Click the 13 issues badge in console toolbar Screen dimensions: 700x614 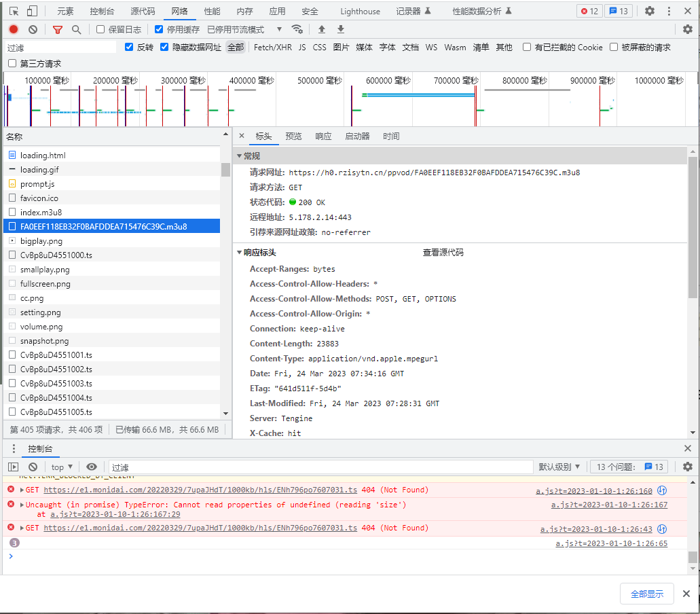629,467
